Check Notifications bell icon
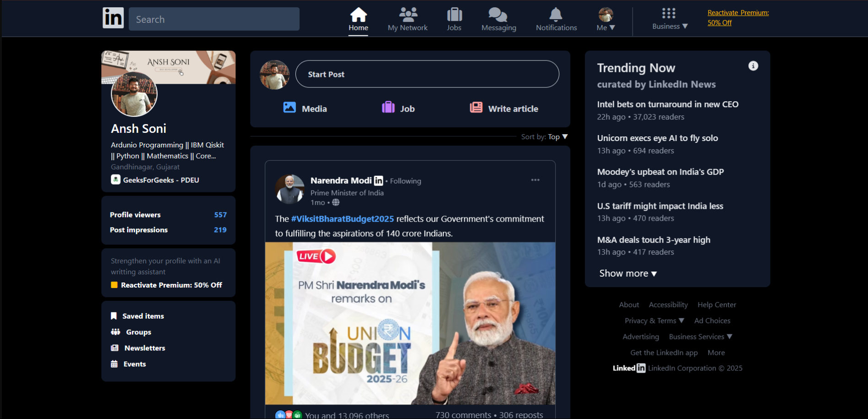Image resolution: width=868 pixels, height=419 pixels. pos(556,15)
